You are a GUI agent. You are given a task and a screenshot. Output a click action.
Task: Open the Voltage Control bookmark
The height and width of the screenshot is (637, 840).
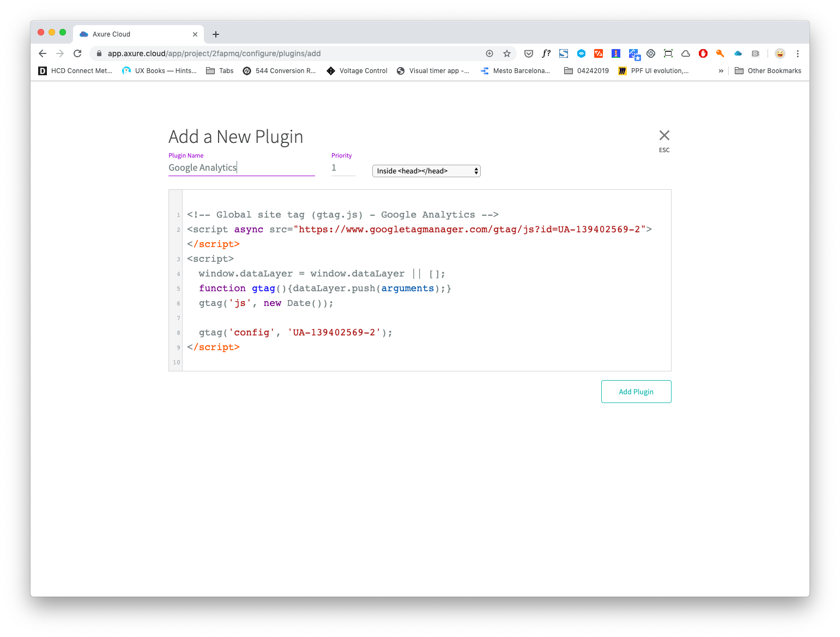tap(357, 71)
